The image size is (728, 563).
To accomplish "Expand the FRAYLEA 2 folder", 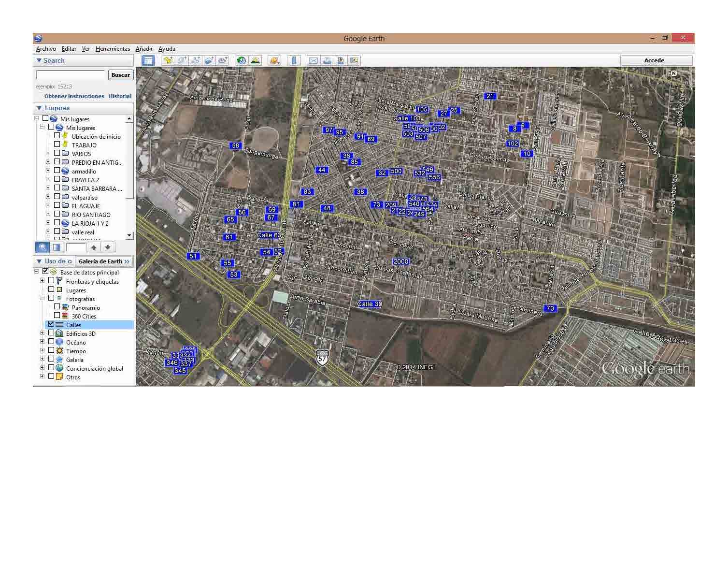I will 48,179.
